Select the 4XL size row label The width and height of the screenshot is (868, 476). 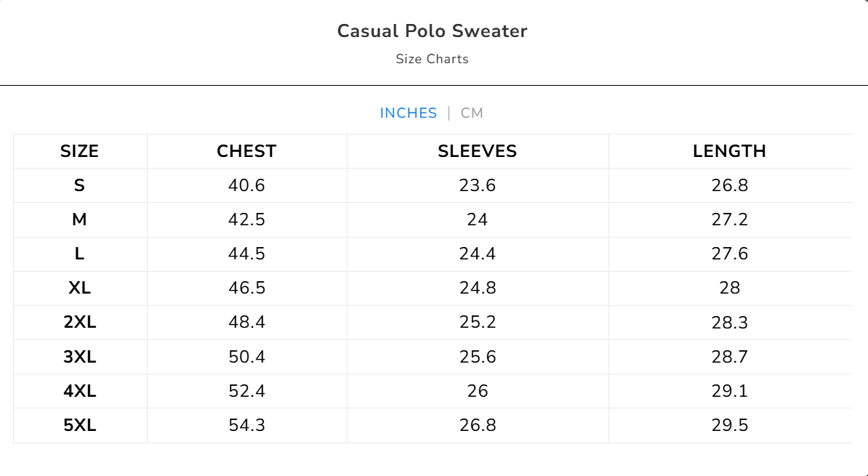point(79,391)
